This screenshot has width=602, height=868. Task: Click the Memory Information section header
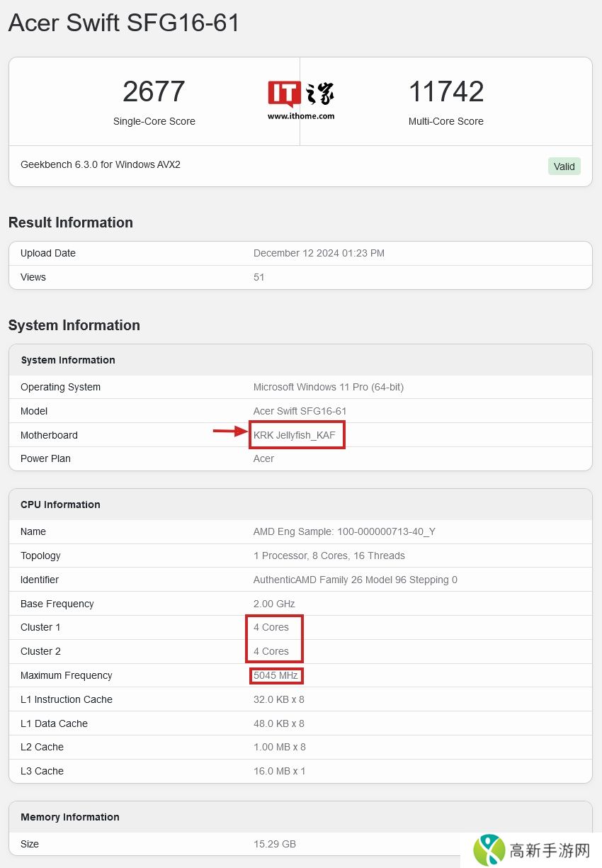point(69,817)
